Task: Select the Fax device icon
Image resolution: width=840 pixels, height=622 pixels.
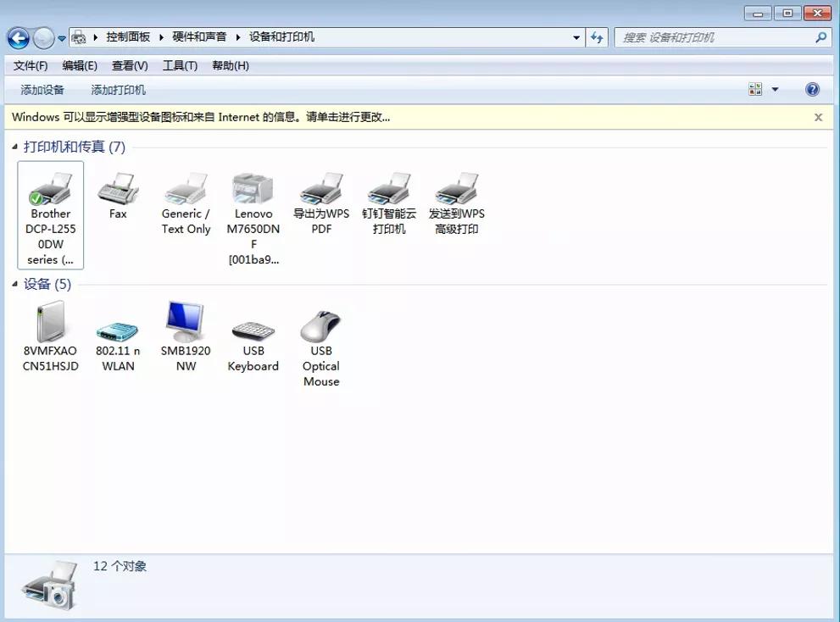Action: point(118,189)
